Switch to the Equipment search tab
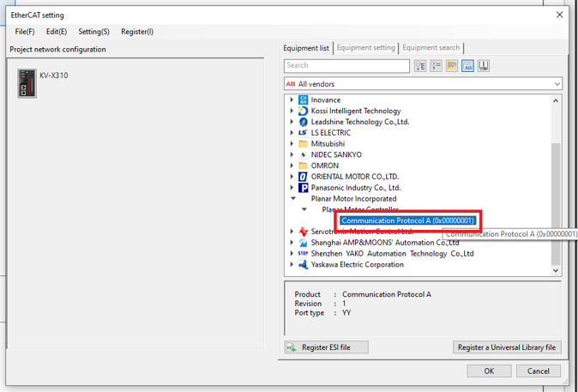 (430, 48)
